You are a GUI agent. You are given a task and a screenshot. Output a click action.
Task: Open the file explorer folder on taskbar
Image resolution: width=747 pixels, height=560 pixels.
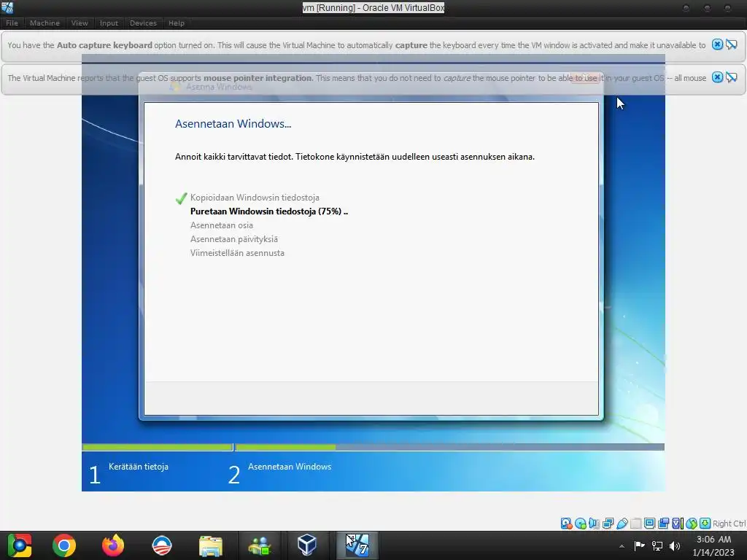[x=210, y=545]
